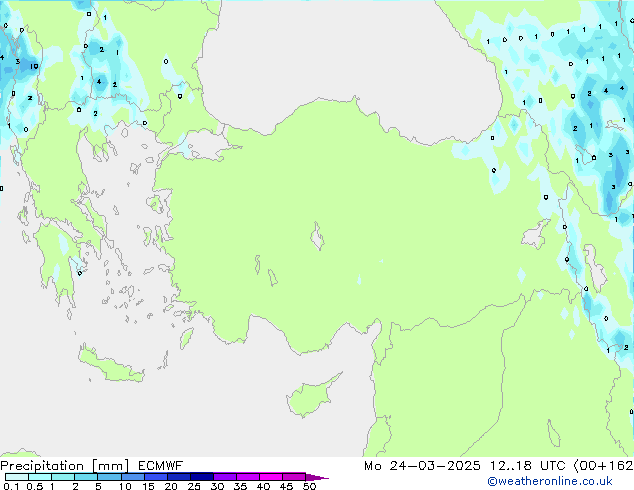
Task: Click the '50' legend scale label
Action: coord(309,486)
